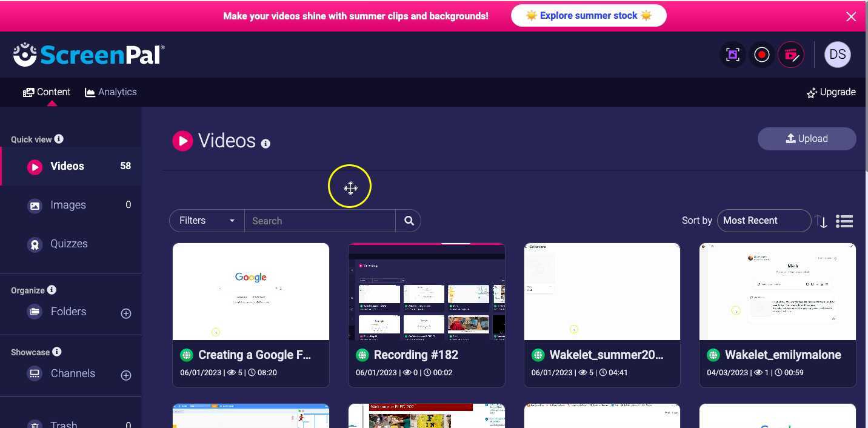Click the search magnifier icon
The height and width of the screenshot is (428, 868).
point(409,221)
